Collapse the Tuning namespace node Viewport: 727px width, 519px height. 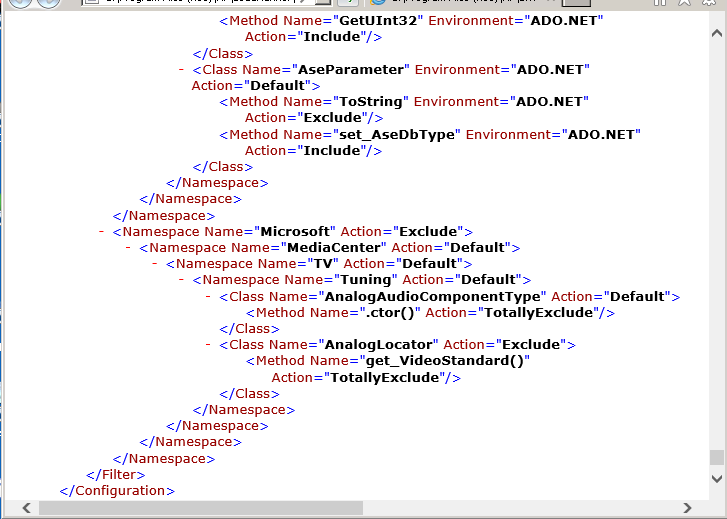click(181, 280)
